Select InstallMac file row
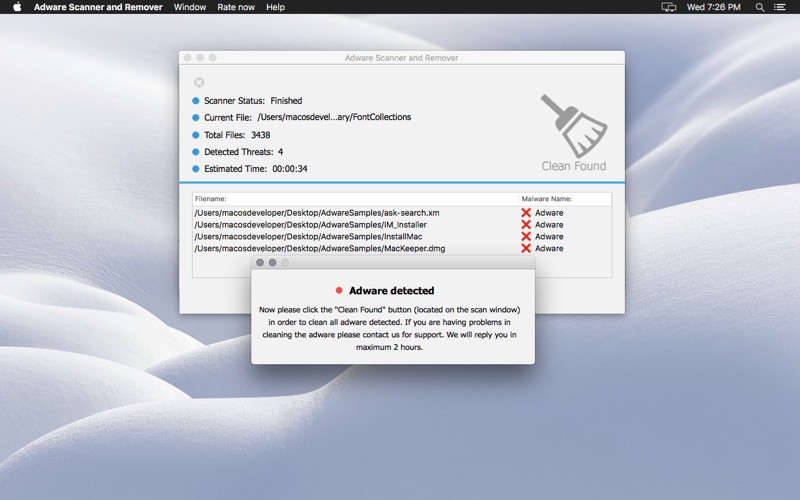This screenshot has width=800, height=500. coord(402,236)
